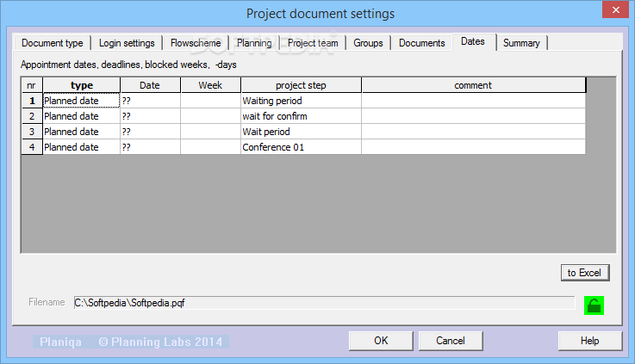Screen dimensions: 635x364
Task: Open the Documents tab
Action: 421,43
